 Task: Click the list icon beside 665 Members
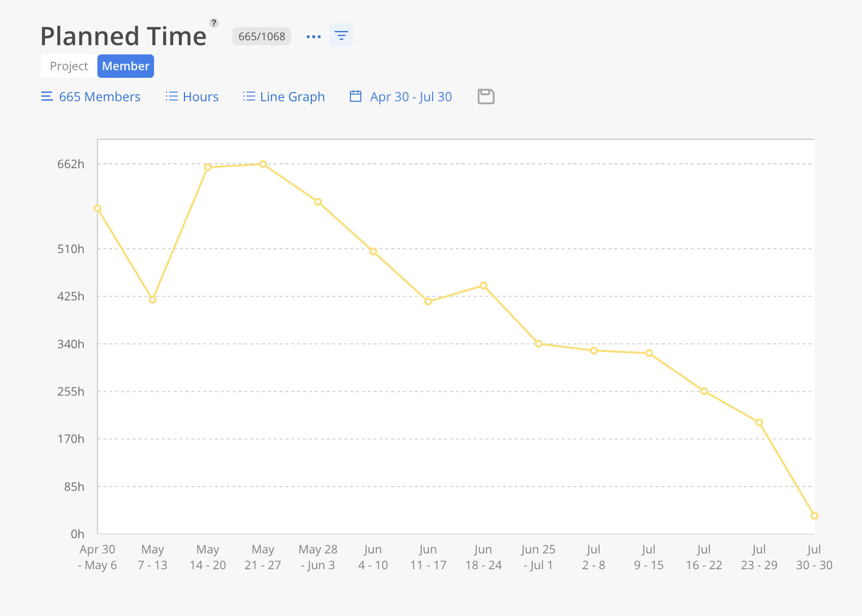[x=47, y=96]
